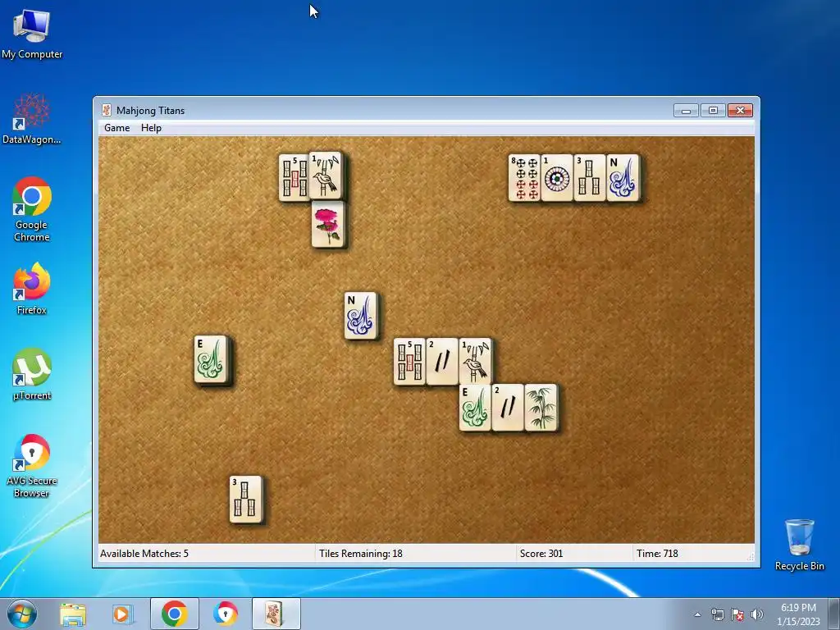
Task: Click the Time: 718 status text
Action: [657, 554]
